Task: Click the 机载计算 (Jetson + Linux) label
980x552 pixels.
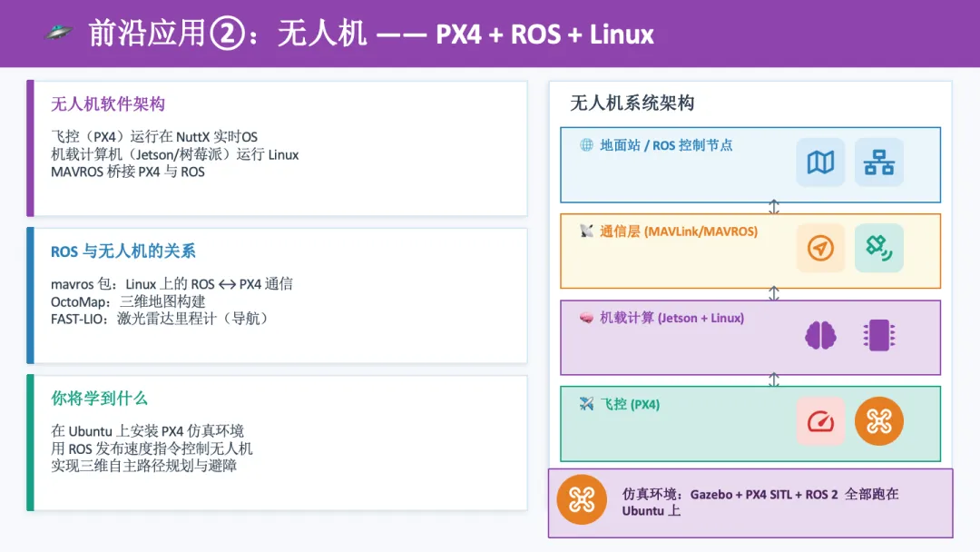Action: pyautogui.click(x=671, y=318)
